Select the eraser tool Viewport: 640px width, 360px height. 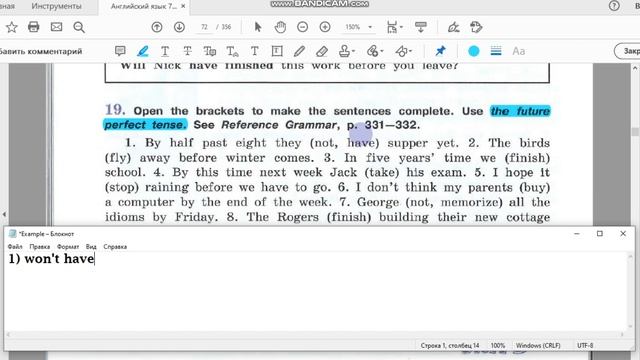(x=322, y=51)
